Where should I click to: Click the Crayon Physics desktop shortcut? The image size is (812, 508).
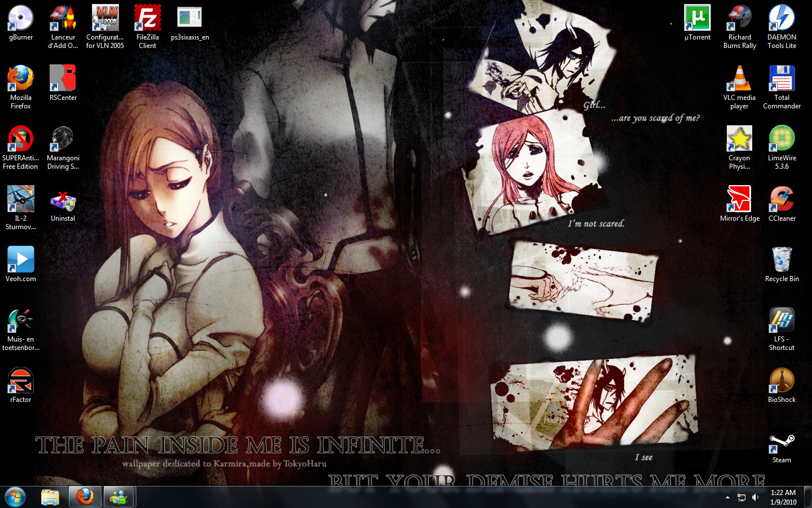coord(740,147)
